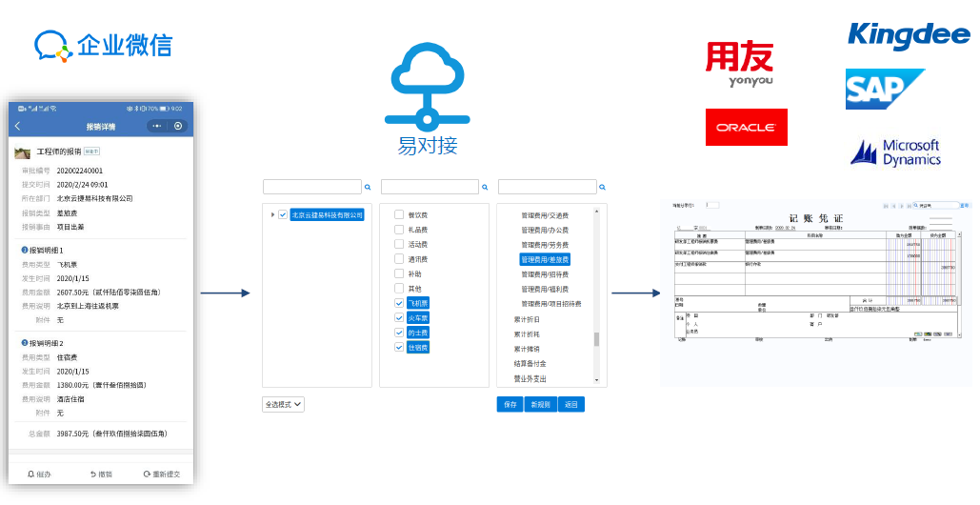Click the first search input field
Image resolution: width=980 pixels, height=505 pixels.
[311, 187]
